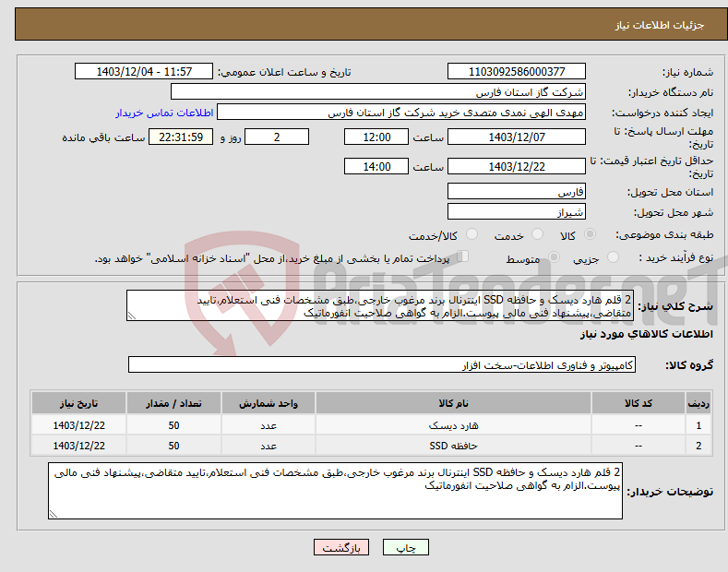Viewport: 728px width, 572px height.
Task: Click need date in هارد دیسک row
Action: [x=78, y=424]
